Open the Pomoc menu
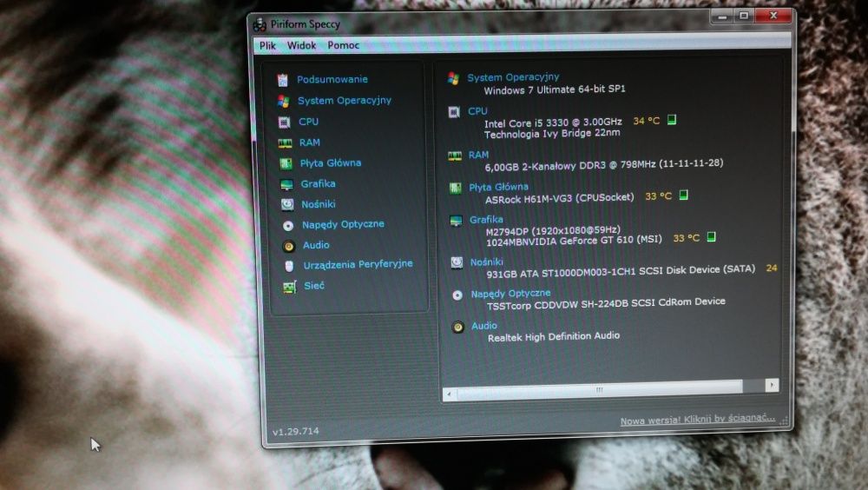The height and width of the screenshot is (490, 868). click(x=343, y=45)
